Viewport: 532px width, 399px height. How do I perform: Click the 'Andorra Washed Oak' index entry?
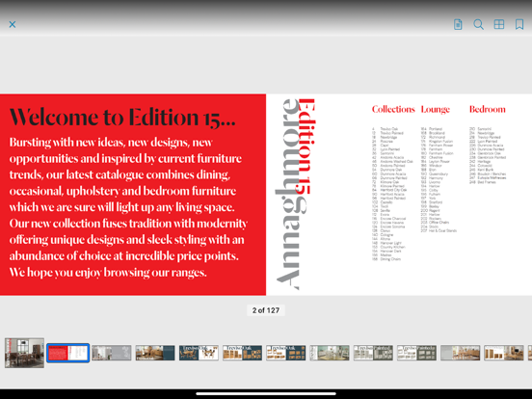click(397, 162)
